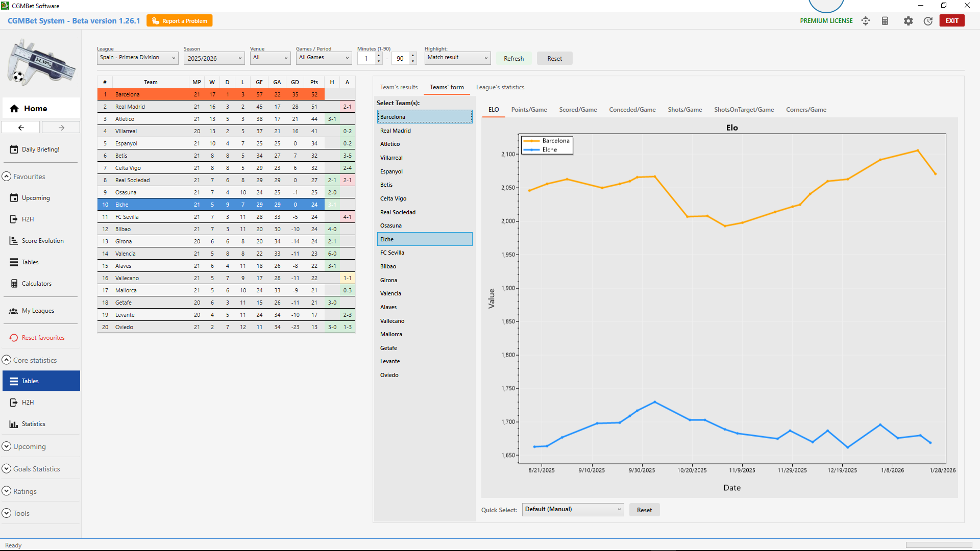Image resolution: width=980 pixels, height=551 pixels.
Task: Toggle Real Madrid in the team selection list
Action: [x=424, y=130]
